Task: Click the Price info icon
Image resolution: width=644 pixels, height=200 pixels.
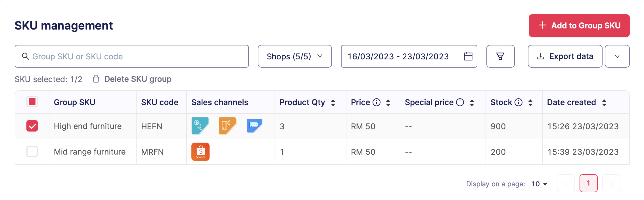Action: coord(377,102)
